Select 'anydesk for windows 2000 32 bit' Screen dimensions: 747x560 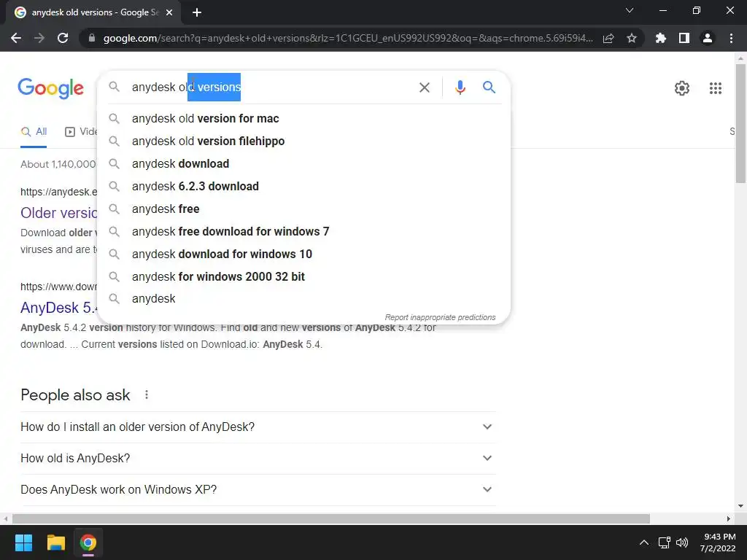[x=303, y=276]
